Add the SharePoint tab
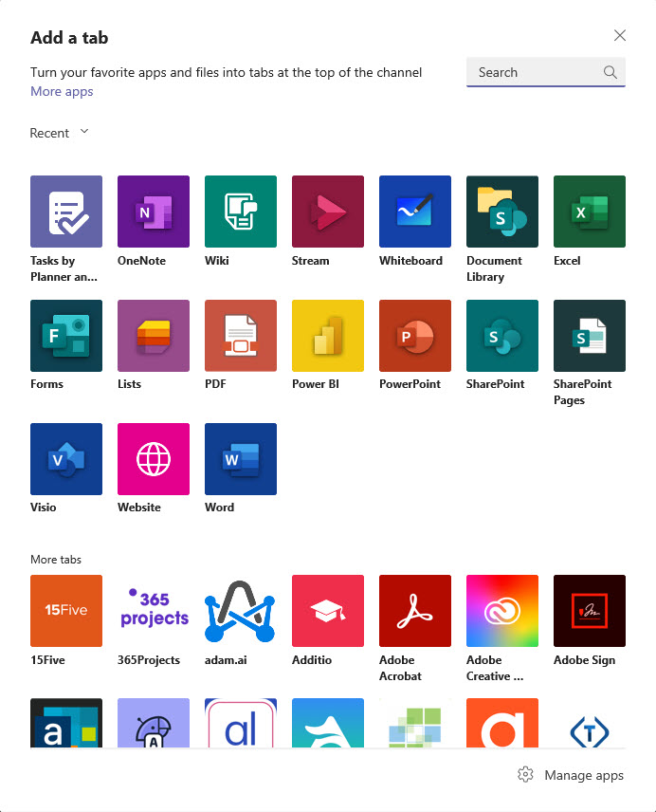The image size is (656, 812). pos(501,336)
